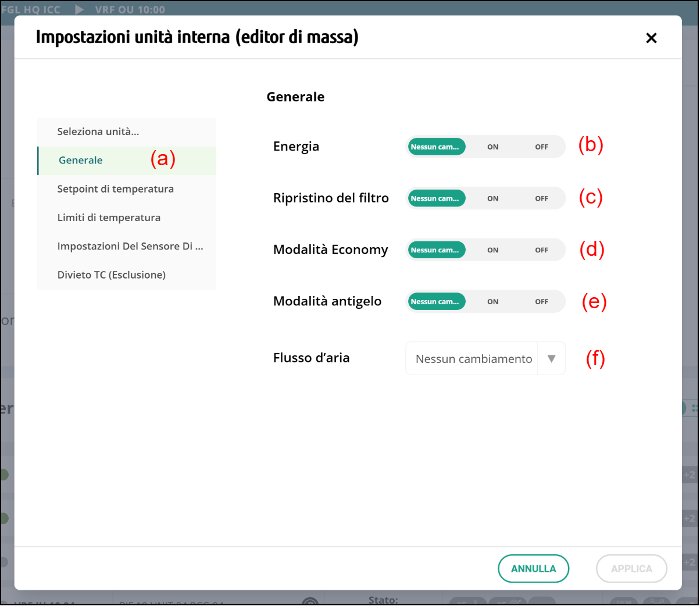Turn Ripristino del filtro ON
Viewport: 700px width, 606px height.
coord(492,199)
